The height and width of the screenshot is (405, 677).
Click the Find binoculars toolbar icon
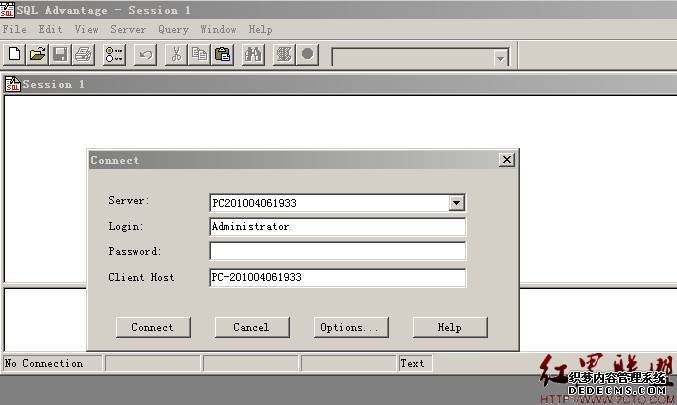click(x=253, y=55)
